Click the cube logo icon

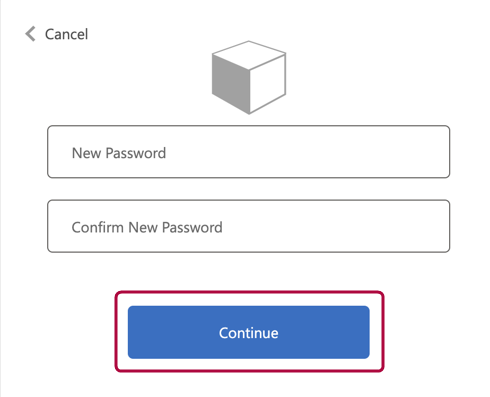pyautogui.click(x=249, y=77)
